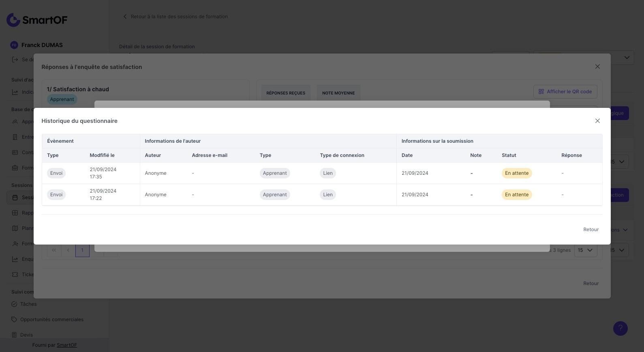
Task: Click the SmartOF logo
Action: click(x=37, y=20)
